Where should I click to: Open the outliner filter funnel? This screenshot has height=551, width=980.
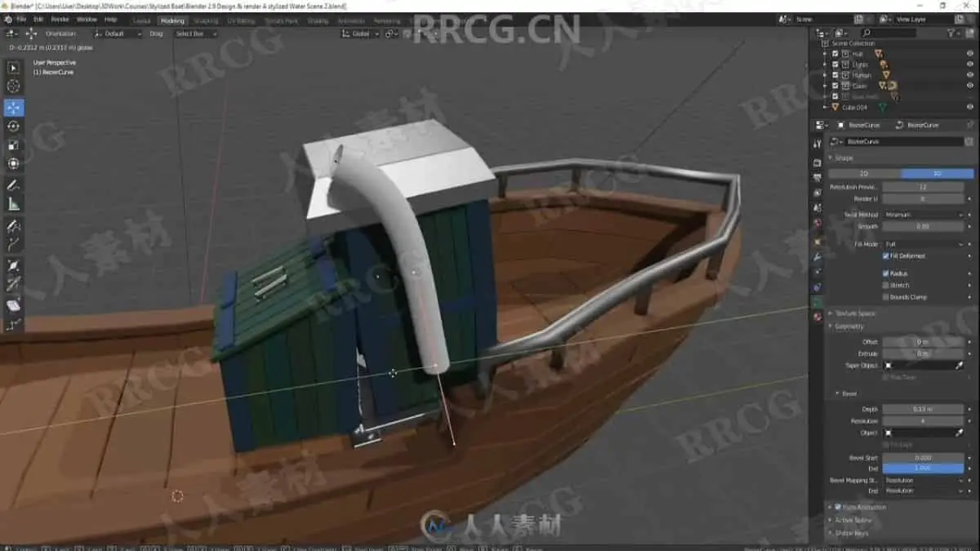click(x=953, y=33)
